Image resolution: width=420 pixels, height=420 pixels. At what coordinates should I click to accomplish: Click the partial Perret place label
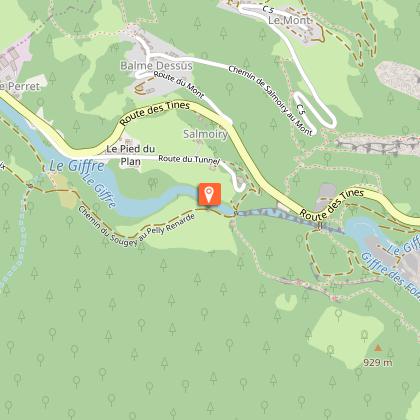(x=20, y=86)
